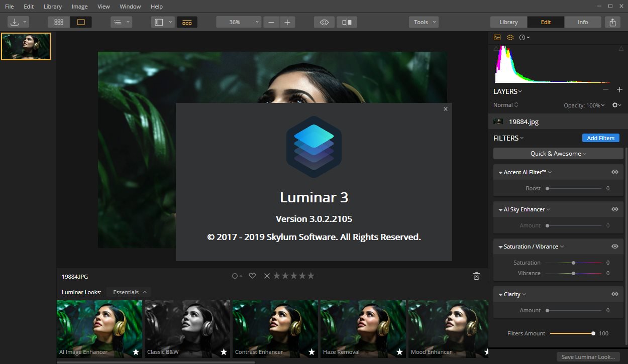Open the Essentials looks category dropdown
This screenshot has width=628, height=364.
tap(130, 292)
